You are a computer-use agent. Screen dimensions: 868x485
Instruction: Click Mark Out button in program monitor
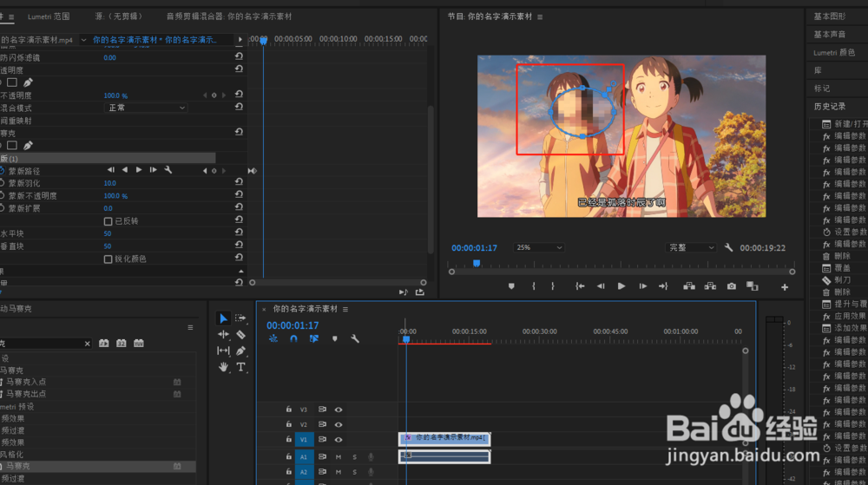point(552,286)
